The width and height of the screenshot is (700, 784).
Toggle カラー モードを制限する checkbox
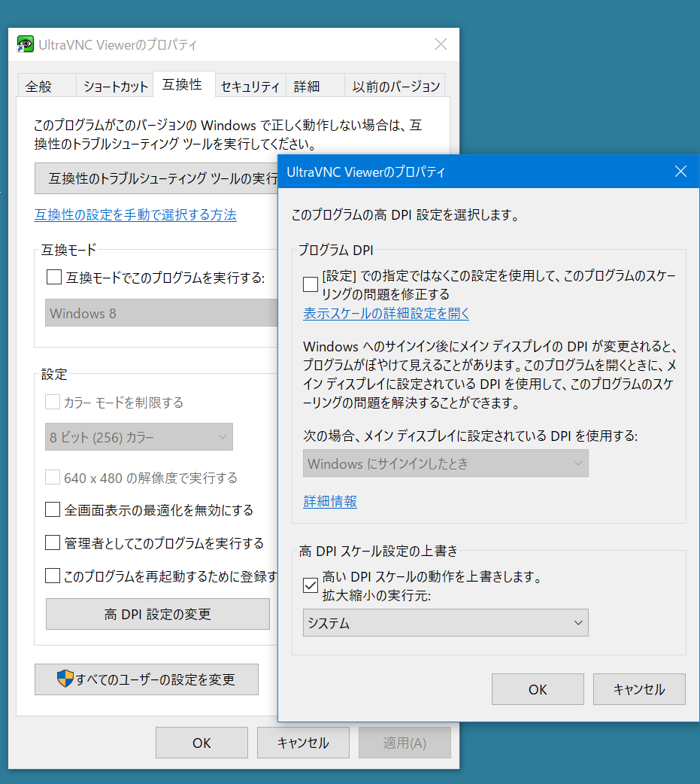tap(53, 402)
